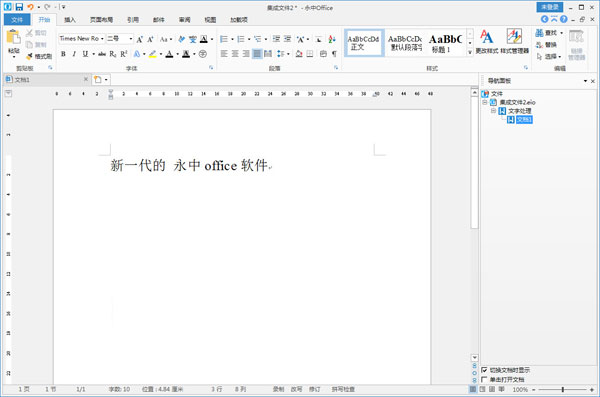Click the Help question mark icon
600x397 pixels.
(x=563, y=19)
